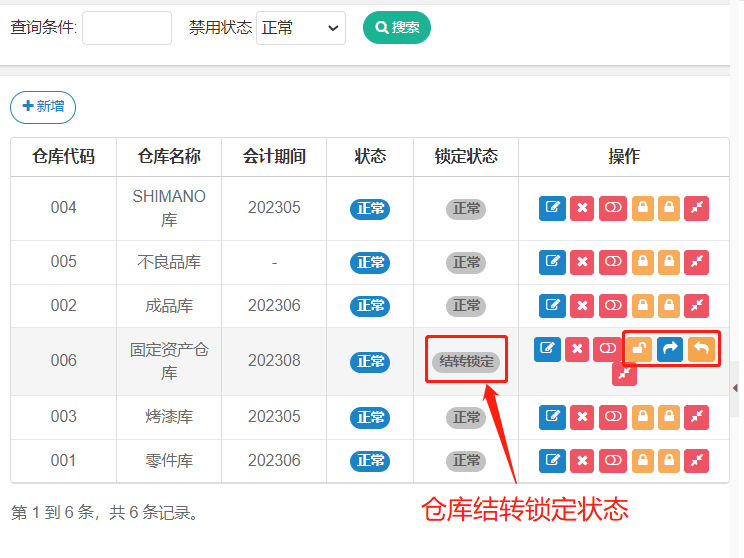Open the 禁用状态 dropdown
744x558 pixels.
301,28
